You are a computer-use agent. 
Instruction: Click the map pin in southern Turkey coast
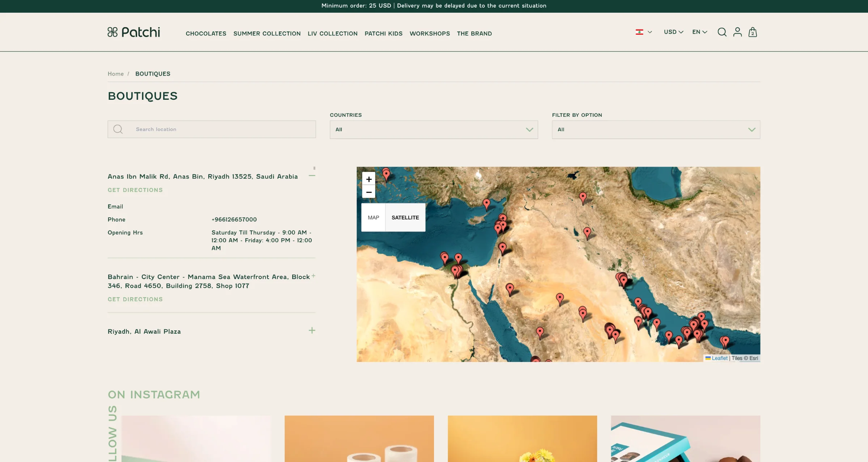pos(486,204)
